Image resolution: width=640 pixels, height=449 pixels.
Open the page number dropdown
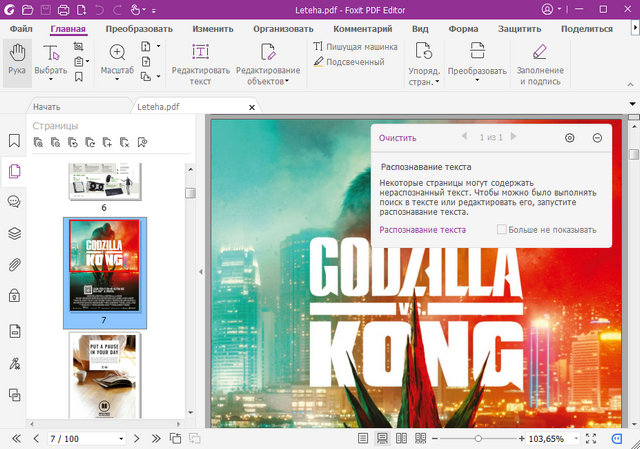coord(121,439)
